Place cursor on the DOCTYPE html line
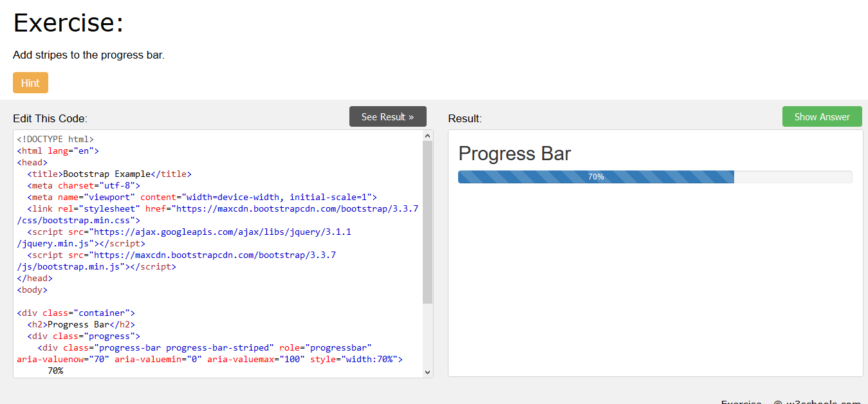 coord(55,139)
